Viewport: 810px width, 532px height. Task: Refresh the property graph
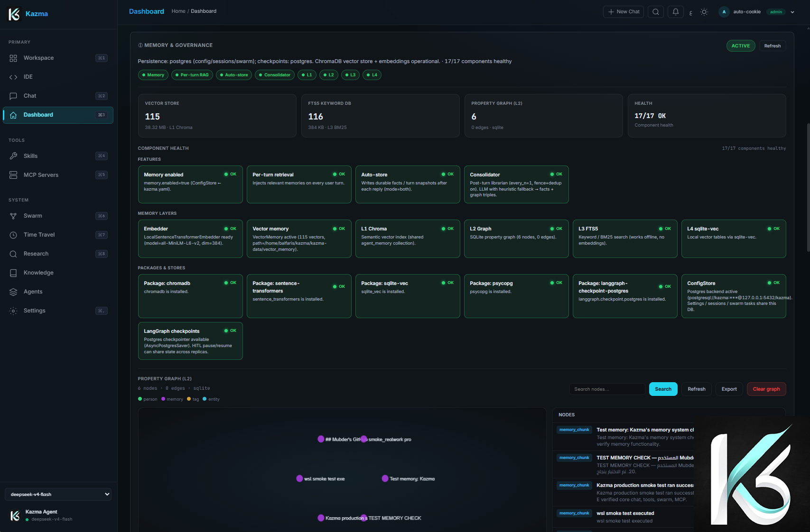click(697, 389)
